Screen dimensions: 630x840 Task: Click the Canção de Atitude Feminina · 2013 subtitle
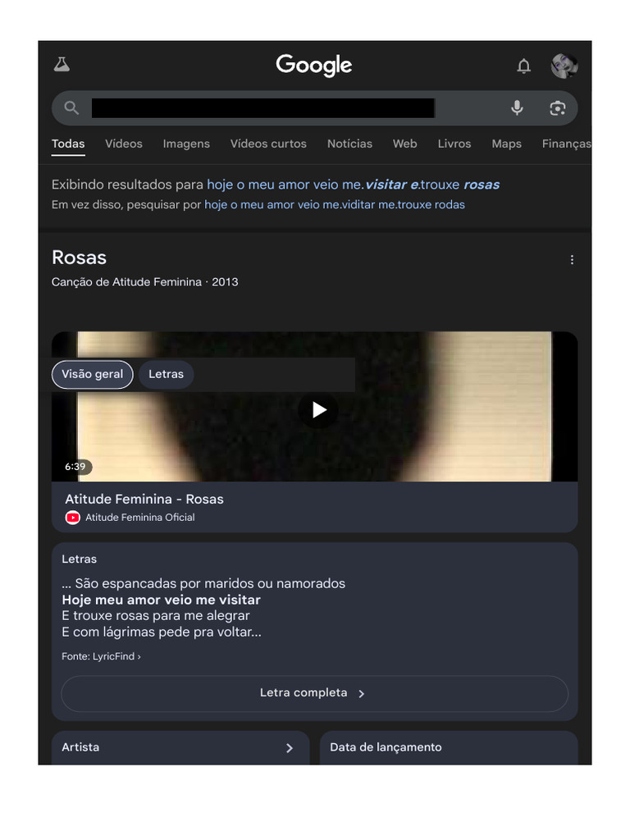[x=144, y=282]
